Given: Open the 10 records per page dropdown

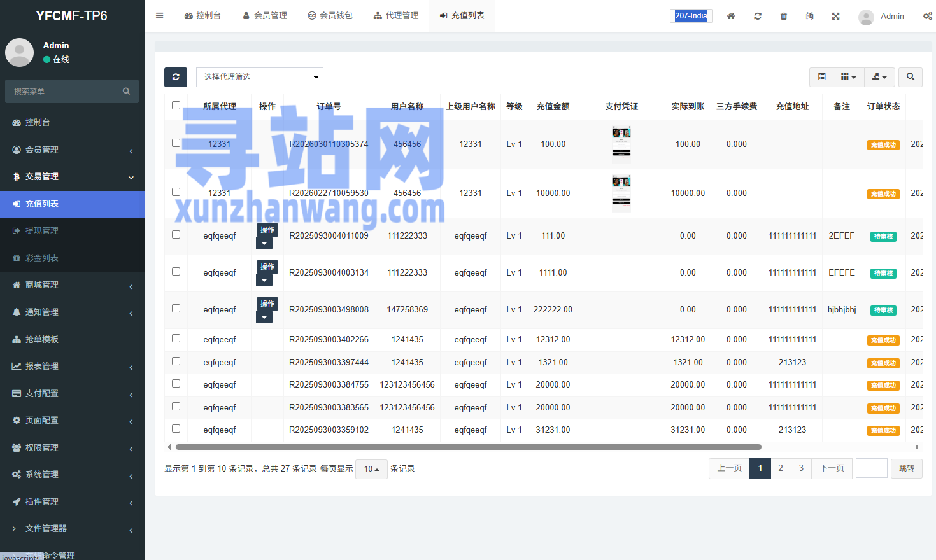Looking at the screenshot, I should (x=371, y=469).
